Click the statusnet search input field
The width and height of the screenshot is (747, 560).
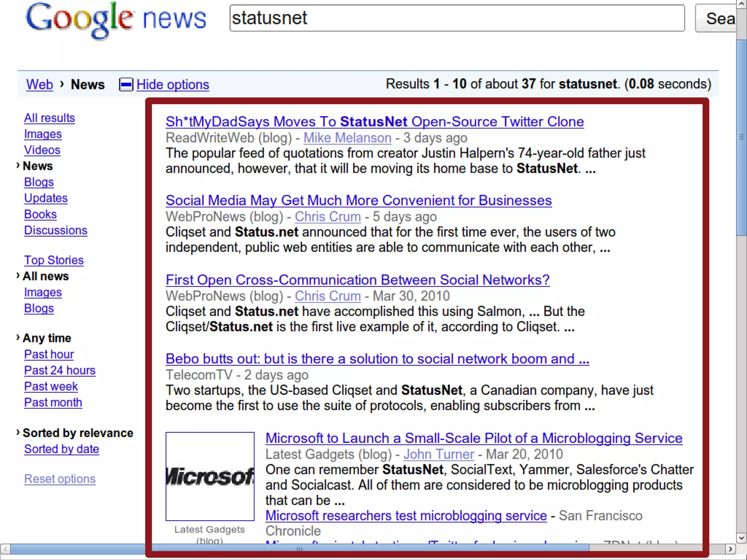pos(457,18)
